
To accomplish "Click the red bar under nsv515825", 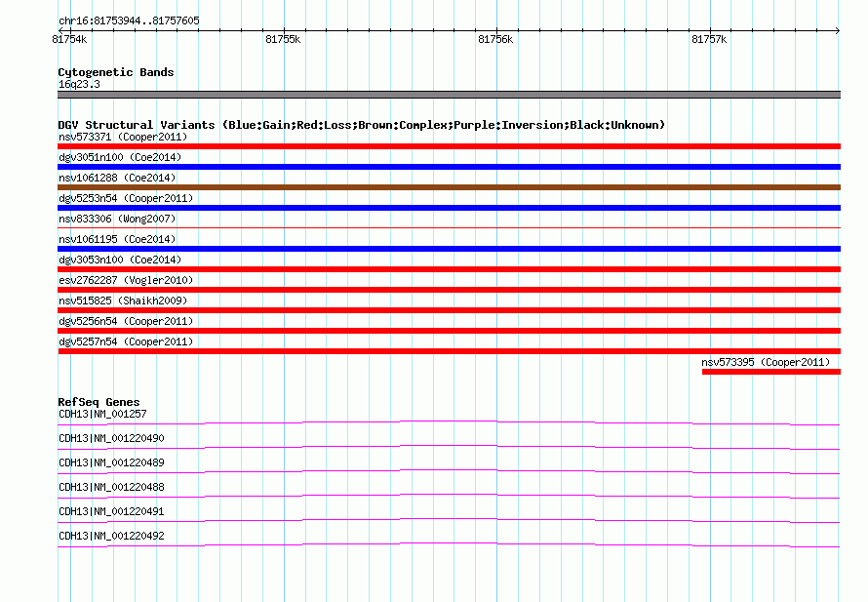I will click(449, 310).
